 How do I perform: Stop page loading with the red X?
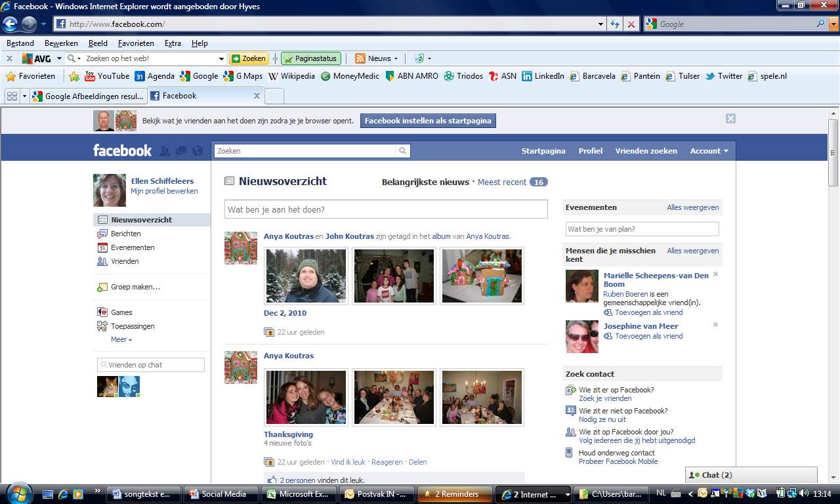coord(631,24)
